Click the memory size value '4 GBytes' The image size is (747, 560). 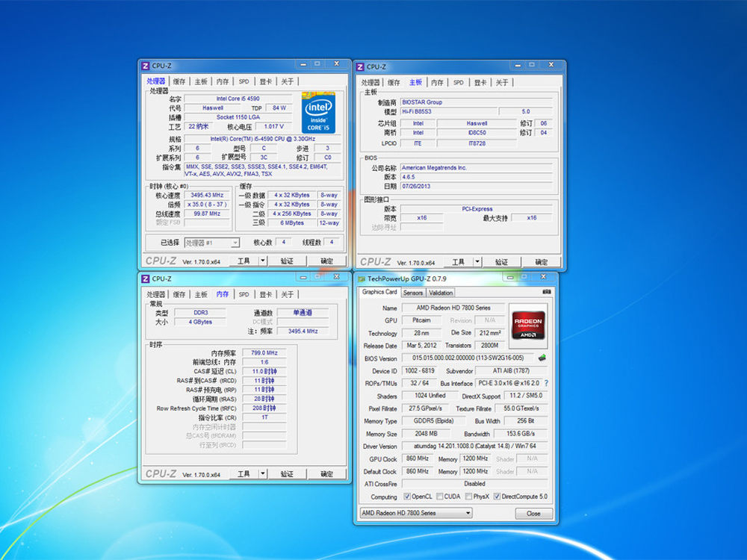pos(200,322)
